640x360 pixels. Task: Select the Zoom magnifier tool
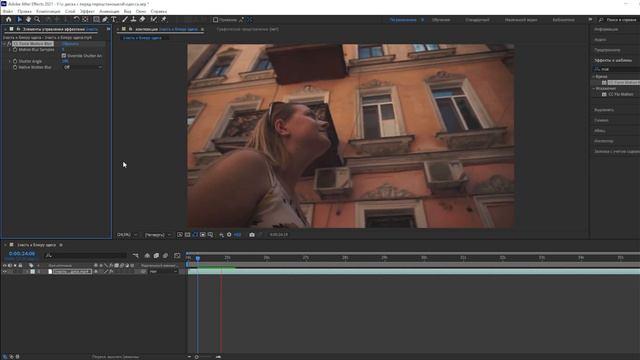tap(37, 19)
